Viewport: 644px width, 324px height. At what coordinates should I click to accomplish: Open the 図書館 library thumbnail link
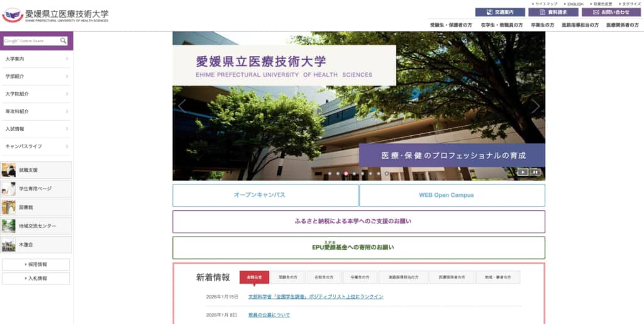pyautogui.click(x=36, y=207)
